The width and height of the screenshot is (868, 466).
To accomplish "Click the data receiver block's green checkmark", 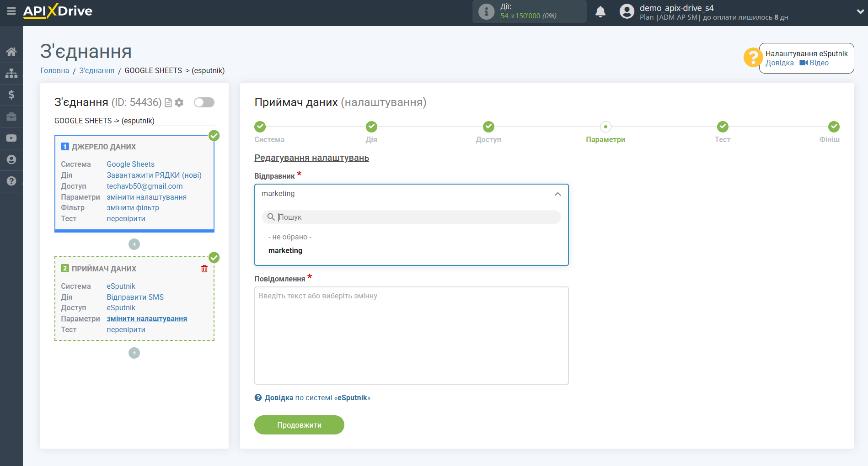I will point(214,258).
